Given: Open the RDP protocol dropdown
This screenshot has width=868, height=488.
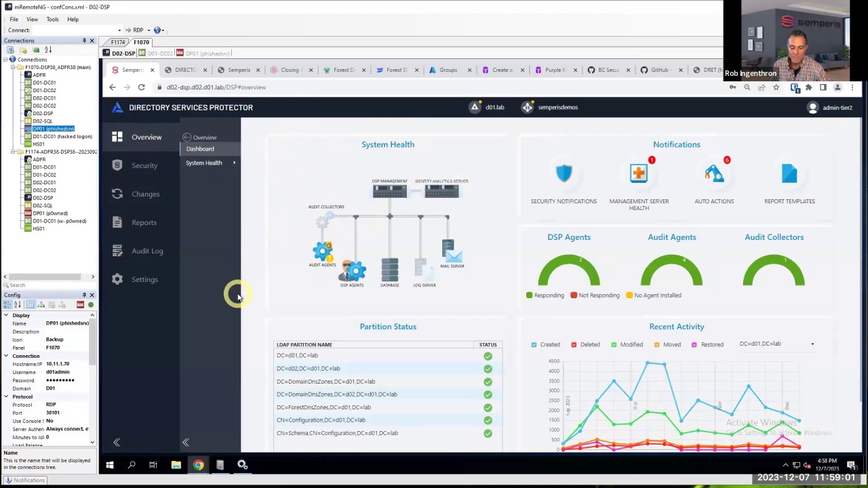Looking at the screenshot, I should pos(149,30).
